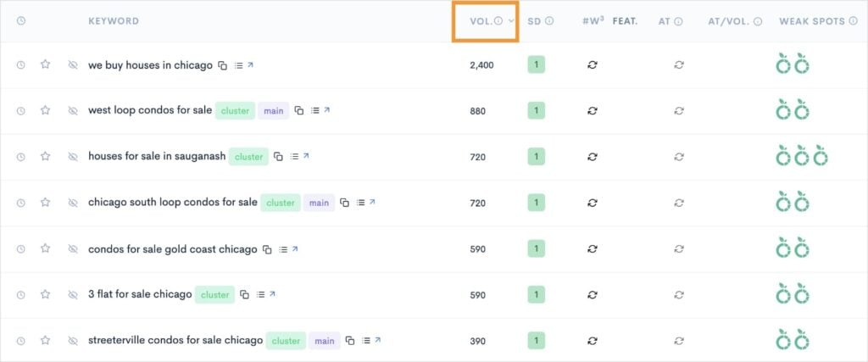Show info tooltip for AT column

[678, 21]
